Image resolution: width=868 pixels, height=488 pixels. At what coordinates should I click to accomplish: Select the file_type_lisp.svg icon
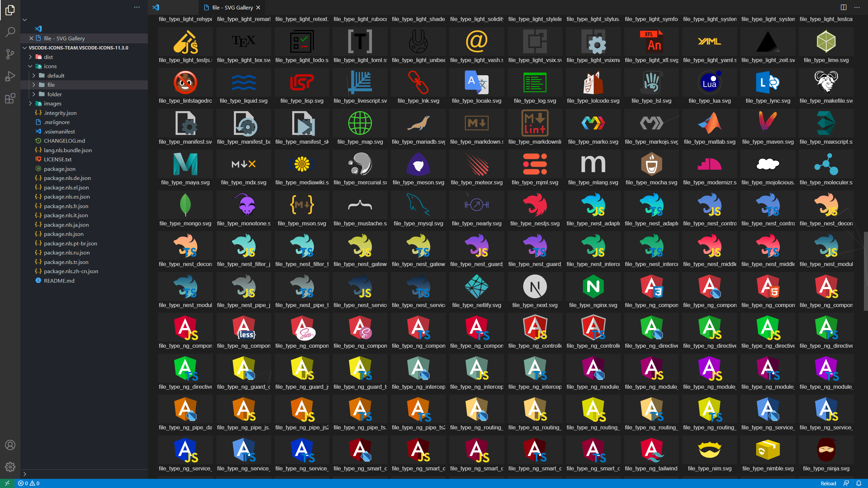pyautogui.click(x=302, y=82)
